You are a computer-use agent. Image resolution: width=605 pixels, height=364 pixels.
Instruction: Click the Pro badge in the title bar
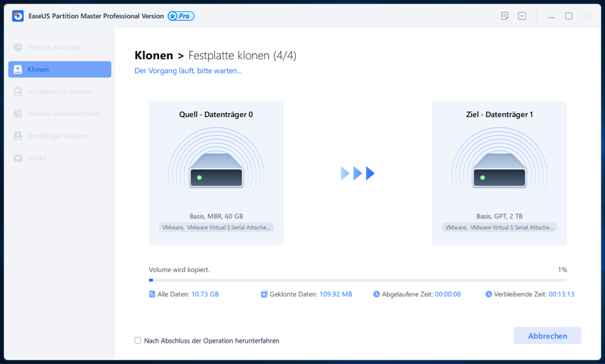tap(181, 16)
